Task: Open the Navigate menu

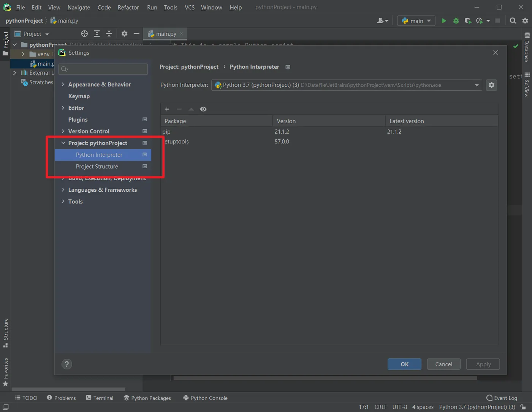Action: click(79, 7)
